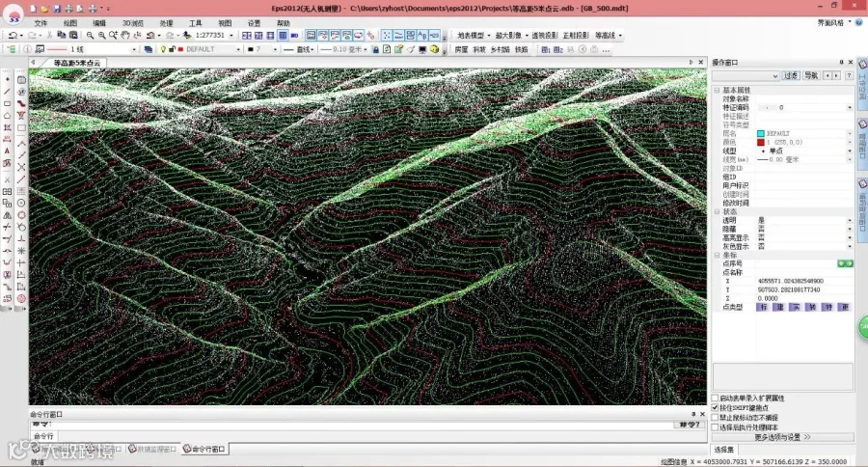Select the 等高距5米点云 document tab
The width and height of the screenshot is (868, 467).
tap(77, 63)
